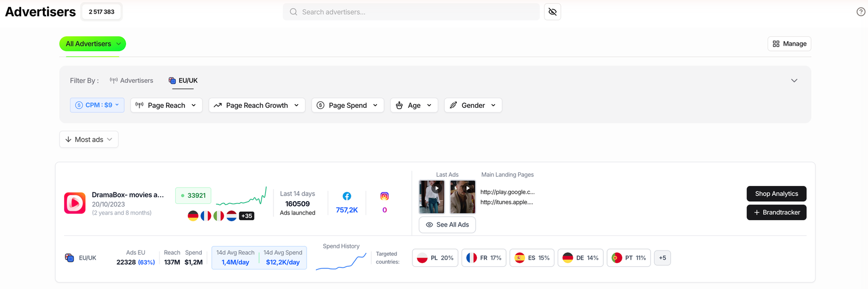
Task: Select the FR 17% country chip
Action: coord(484,258)
